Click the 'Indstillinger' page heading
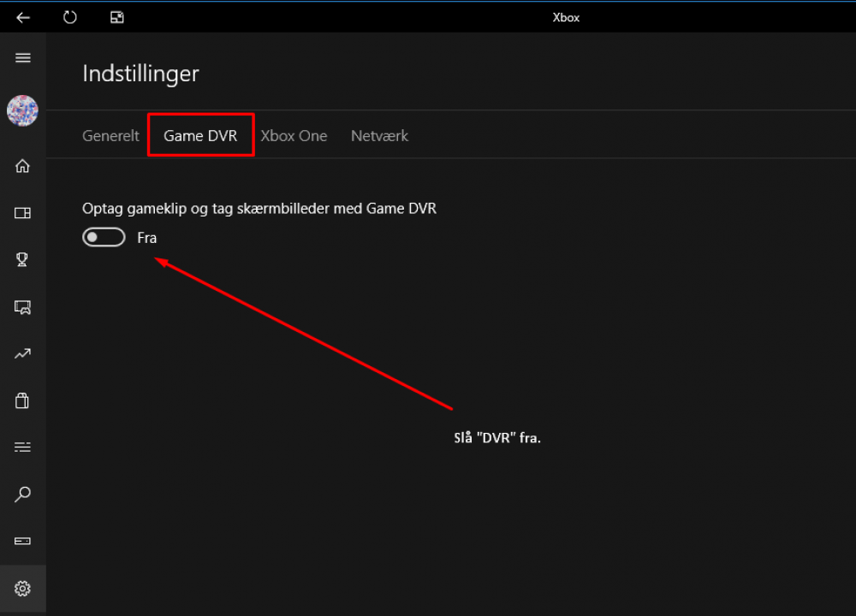This screenshot has width=856, height=616. click(141, 74)
